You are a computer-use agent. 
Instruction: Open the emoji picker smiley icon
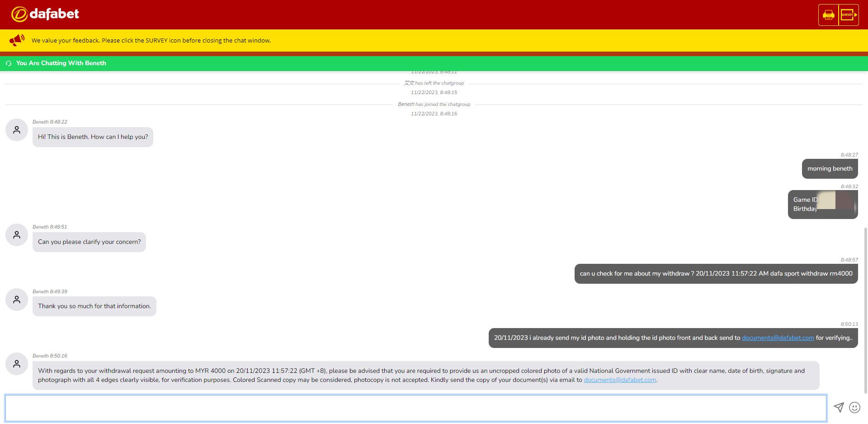click(854, 407)
